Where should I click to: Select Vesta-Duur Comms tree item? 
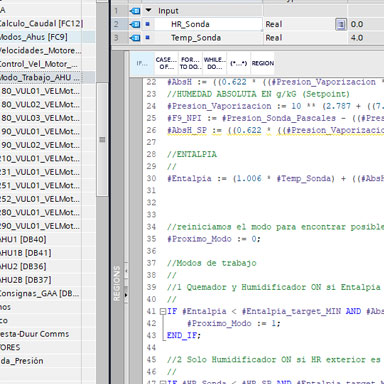pos(35,334)
